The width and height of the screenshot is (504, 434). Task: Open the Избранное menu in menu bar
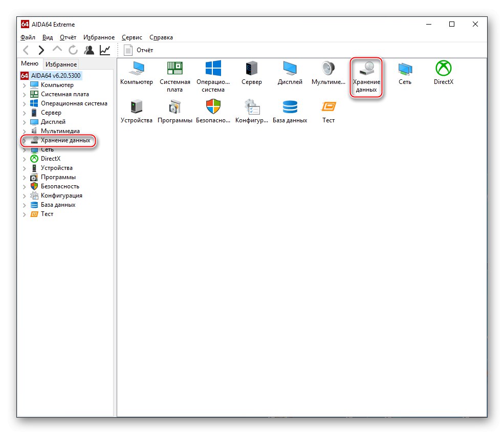[99, 37]
